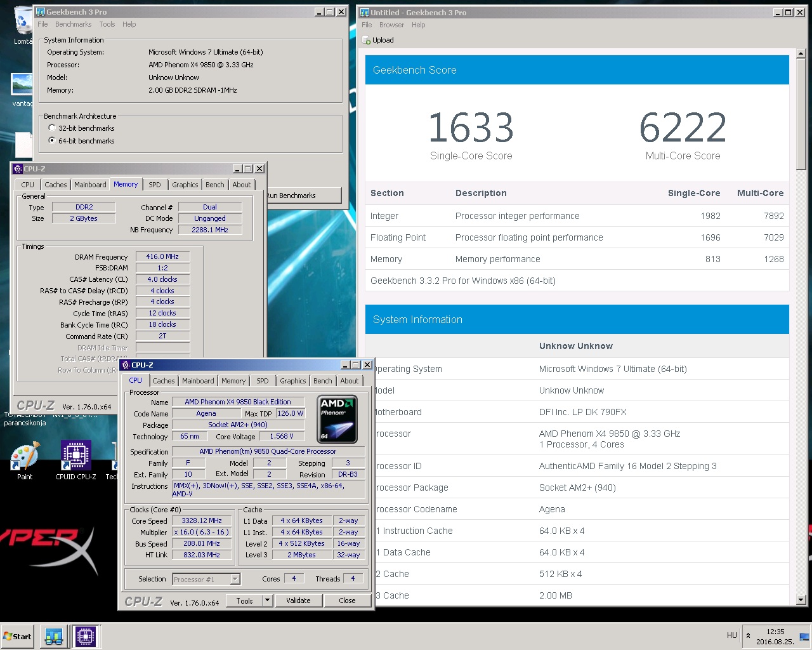This screenshot has width=812, height=650.
Task: Click the CPU-Z taskbar icon
Action: coord(86,636)
